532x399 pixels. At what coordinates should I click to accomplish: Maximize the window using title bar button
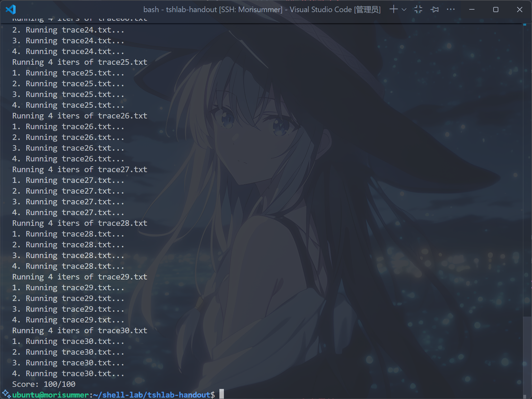pyautogui.click(x=496, y=9)
